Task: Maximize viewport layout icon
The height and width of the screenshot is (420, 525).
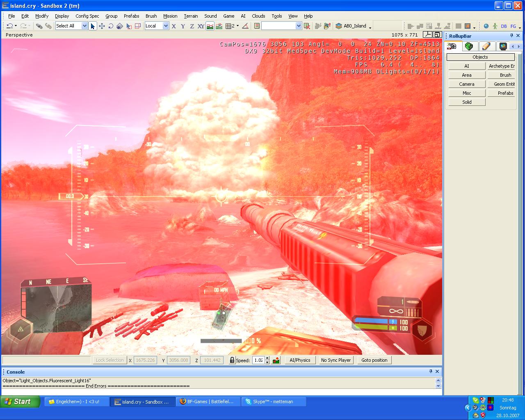Action: tap(438, 35)
